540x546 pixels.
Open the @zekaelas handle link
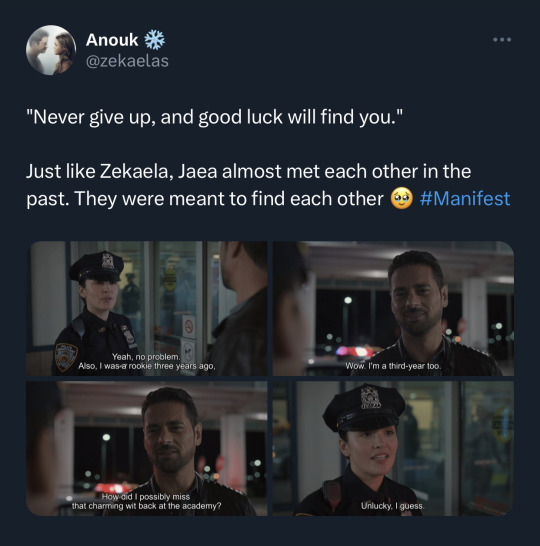[127, 61]
